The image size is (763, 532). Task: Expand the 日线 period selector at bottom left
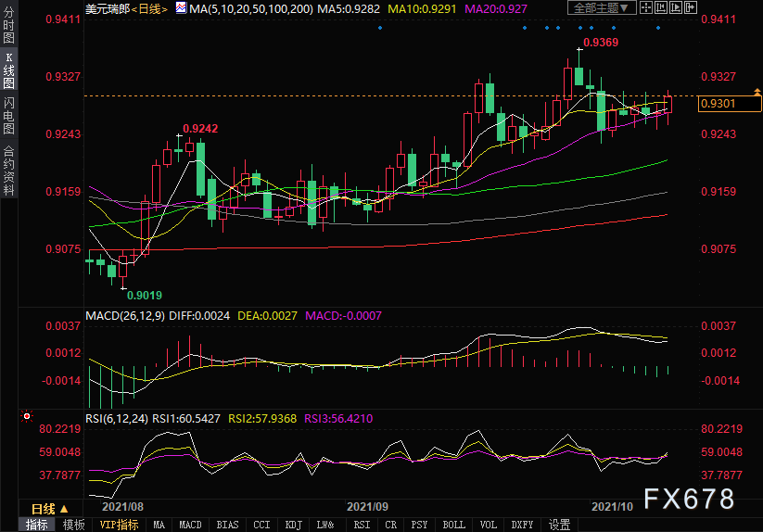(x=49, y=509)
